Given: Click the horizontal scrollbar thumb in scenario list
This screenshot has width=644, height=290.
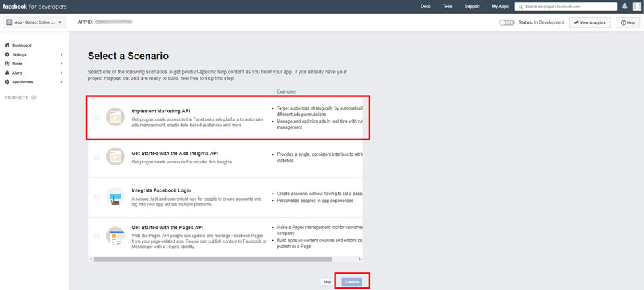Looking at the screenshot, I should pos(213,260).
